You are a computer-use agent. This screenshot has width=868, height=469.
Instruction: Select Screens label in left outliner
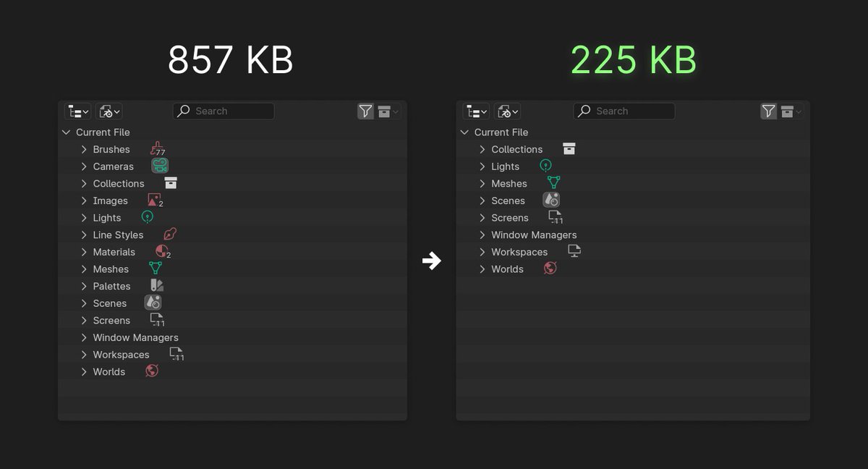pos(111,321)
